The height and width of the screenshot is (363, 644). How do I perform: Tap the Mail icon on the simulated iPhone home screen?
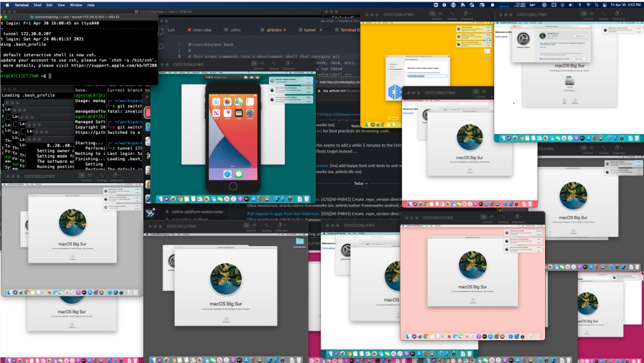point(216,114)
